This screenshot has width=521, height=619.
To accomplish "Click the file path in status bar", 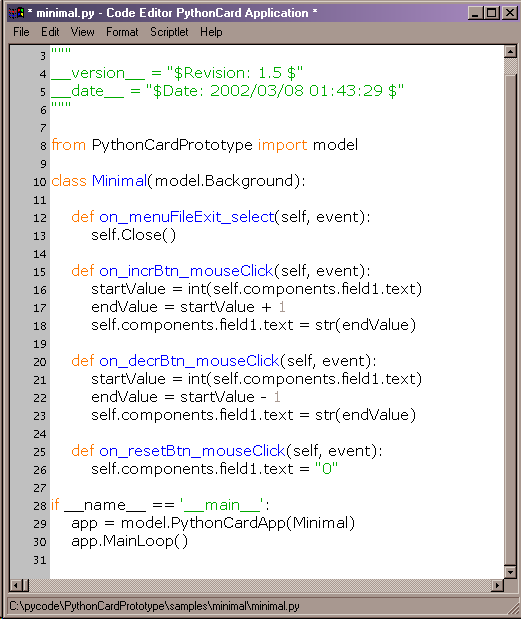I will coord(154,606).
